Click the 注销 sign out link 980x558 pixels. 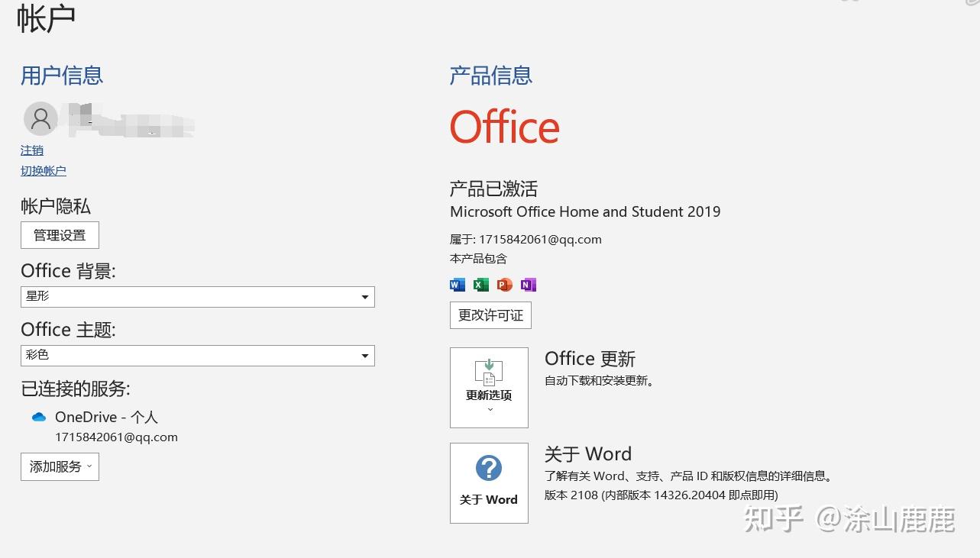pyautogui.click(x=32, y=150)
